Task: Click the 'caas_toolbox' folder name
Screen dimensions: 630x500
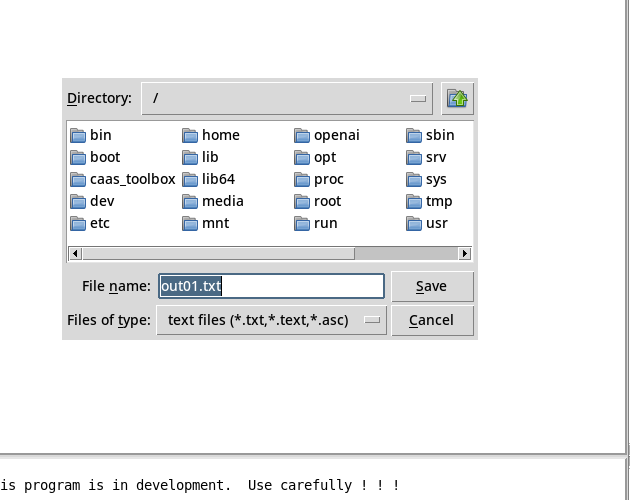Action: click(x=133, y=179)
